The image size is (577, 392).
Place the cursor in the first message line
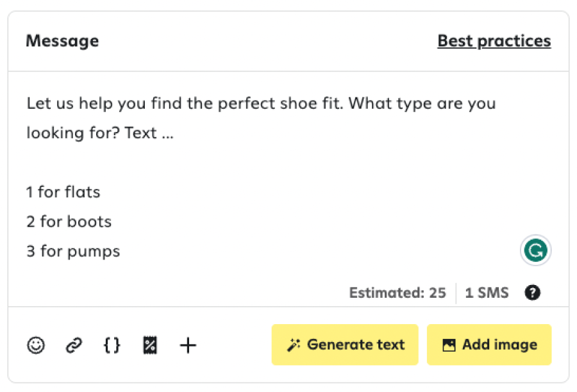tap(261, 103)
